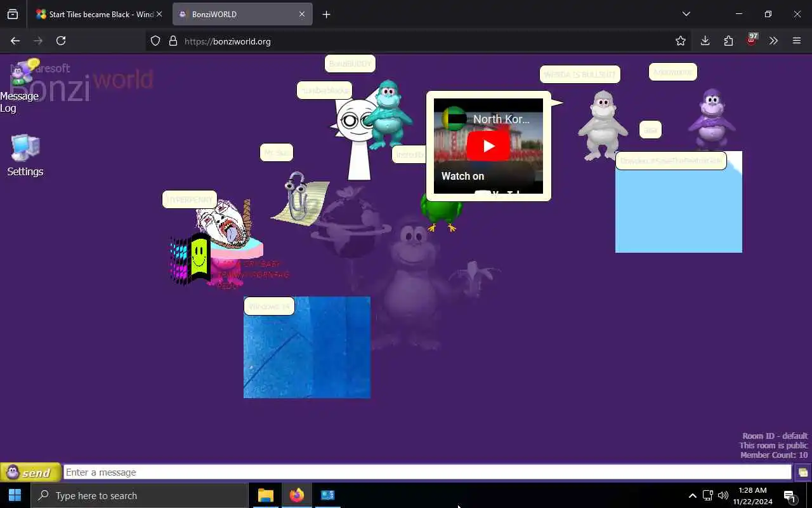Image resolution: width=812 pixels, height=508 pixels.
Task: Click the 'Anonymous' name tag
Action: tap(672, 72)
